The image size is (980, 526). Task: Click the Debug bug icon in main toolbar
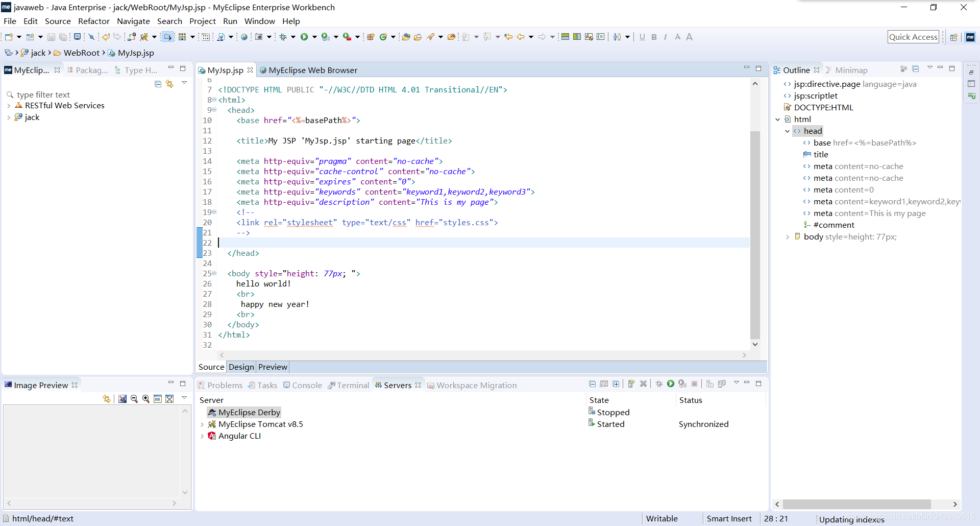coord(283,37)
